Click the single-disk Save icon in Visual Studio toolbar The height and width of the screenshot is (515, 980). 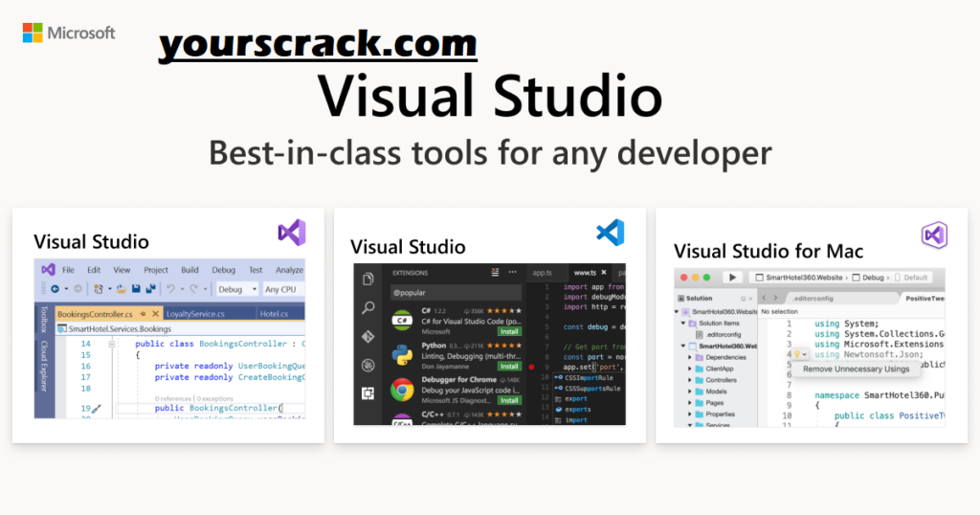(x=136, y=289)
